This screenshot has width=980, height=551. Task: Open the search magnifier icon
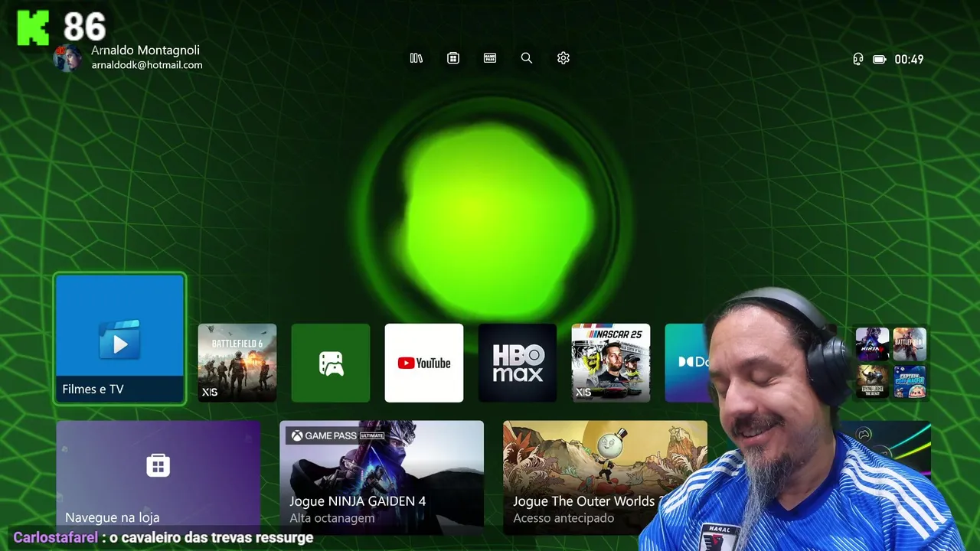[527, 58]
